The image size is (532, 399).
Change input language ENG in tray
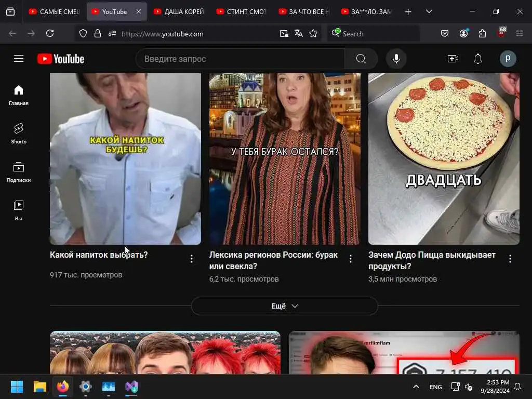[436, 387]
